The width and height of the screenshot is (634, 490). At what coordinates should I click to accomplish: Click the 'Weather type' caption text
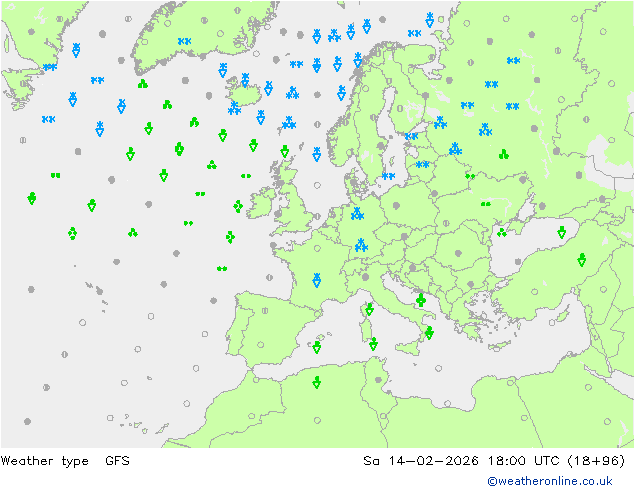[44, 460]
